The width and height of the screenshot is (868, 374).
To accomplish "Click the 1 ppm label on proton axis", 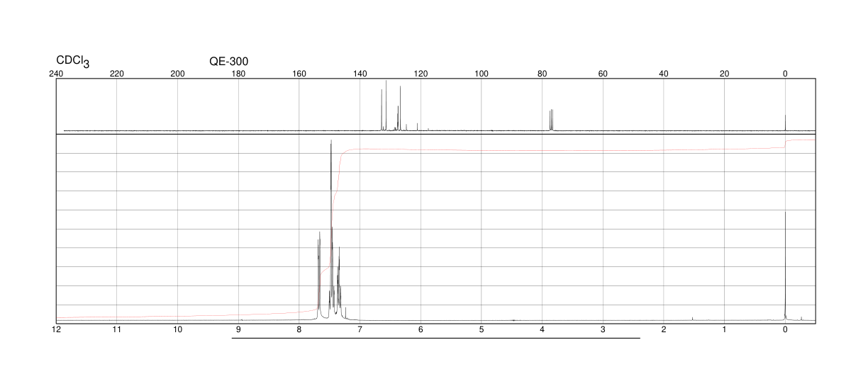I will [725, 329].
